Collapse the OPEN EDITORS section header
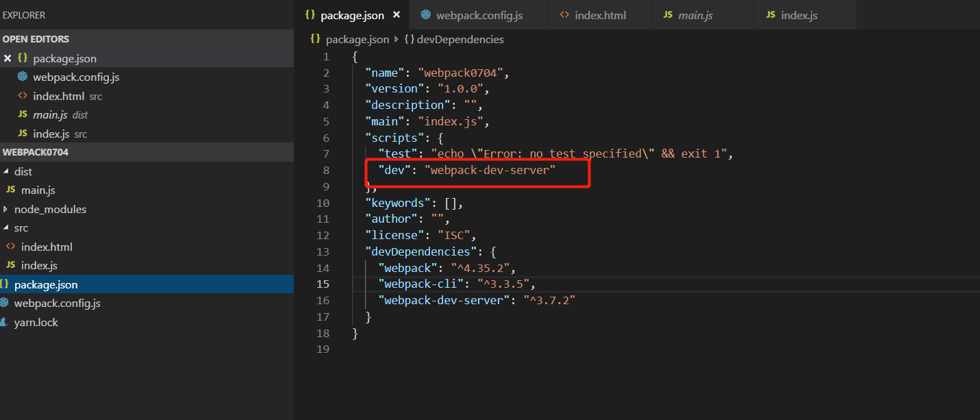The image size is (980, 420). point(147,39)
